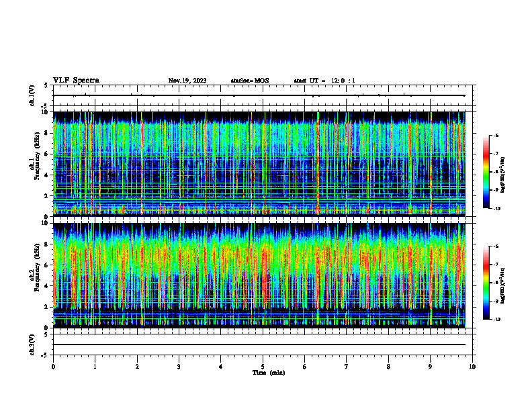Viewport: 532px width, 411px height.
Task: Click the "8" kHz tick of ch.1 panel
Action: (x=47, y=133)
